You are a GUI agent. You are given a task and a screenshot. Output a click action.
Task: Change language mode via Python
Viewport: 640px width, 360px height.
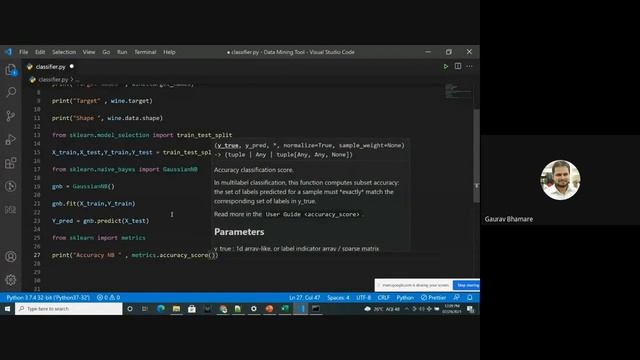pos(405,298)
